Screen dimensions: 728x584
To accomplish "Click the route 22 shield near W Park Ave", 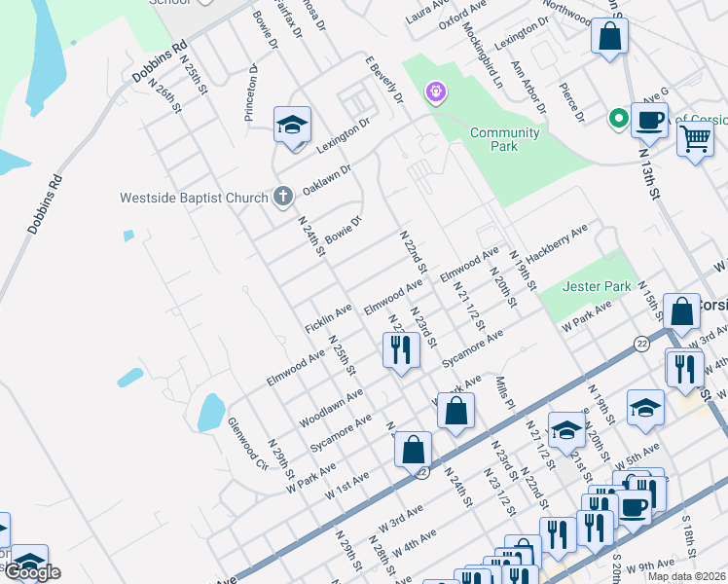I will click(x=641, y=344).
